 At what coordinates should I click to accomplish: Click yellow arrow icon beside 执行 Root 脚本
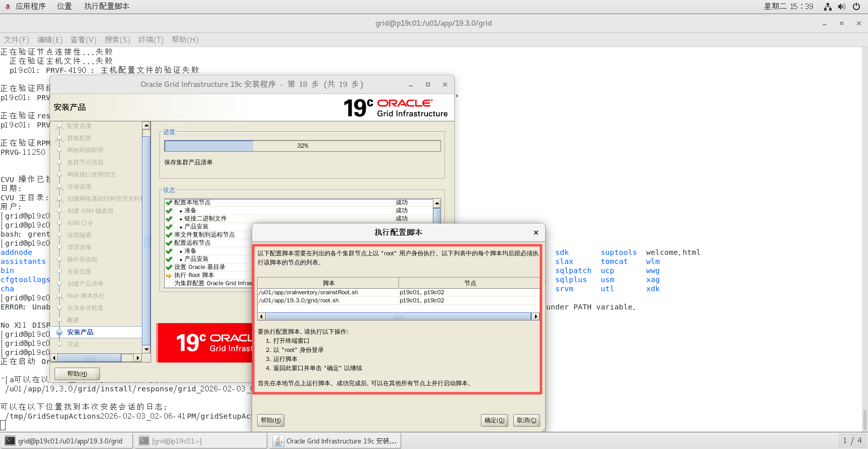click(169, 275)
